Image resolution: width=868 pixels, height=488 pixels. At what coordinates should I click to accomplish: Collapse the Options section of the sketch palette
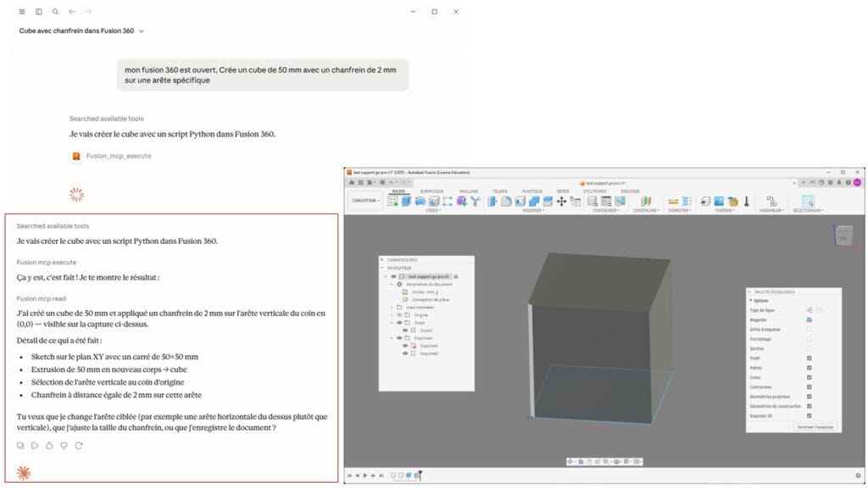click(751, 301)
